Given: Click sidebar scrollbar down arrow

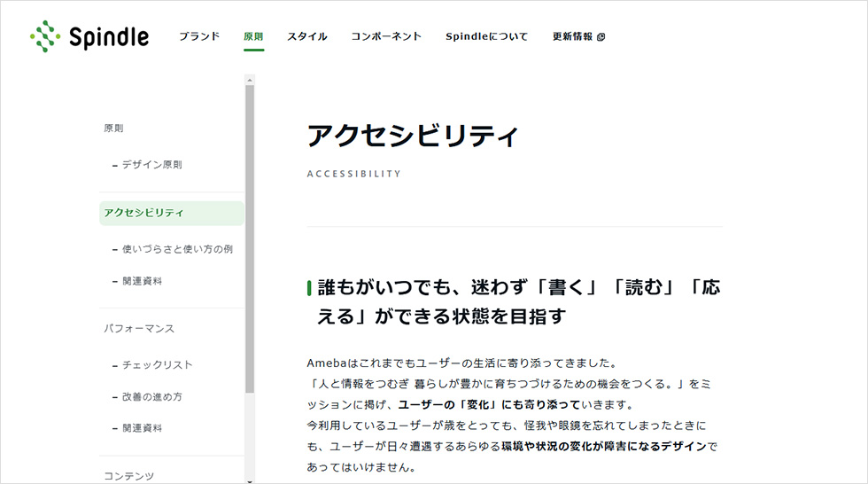Looking at the screenshot, I should click(250, 480).
